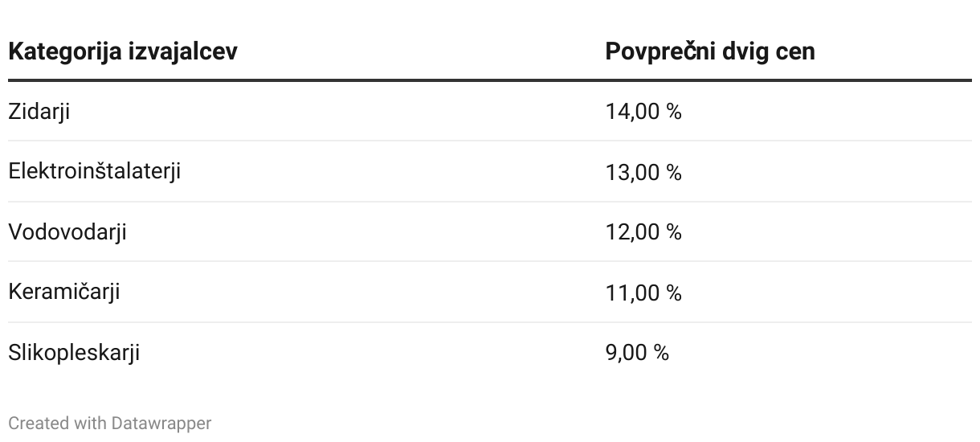Select the Vodovodarji row label
The width and height of the screenshot is (980, 442).
67,231
